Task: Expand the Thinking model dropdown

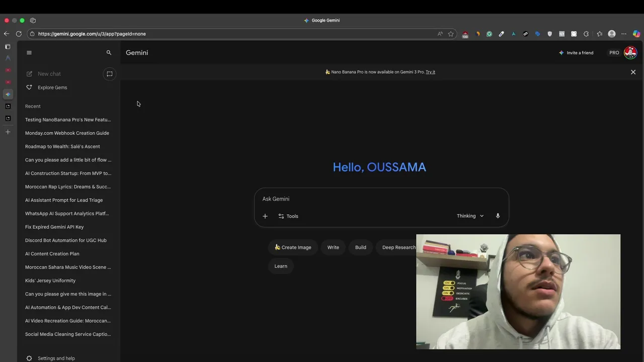Action: coord(470,216)
